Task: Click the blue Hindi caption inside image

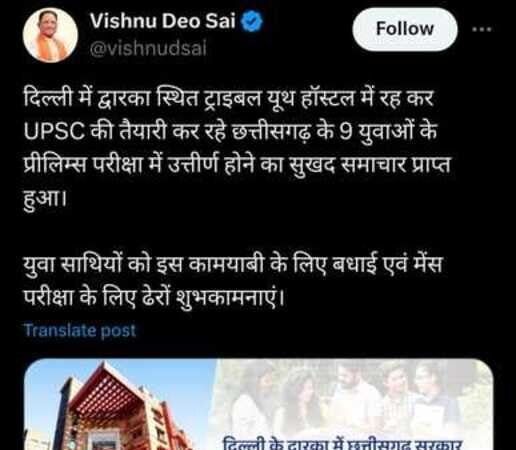Action: (x=342, y=445)
